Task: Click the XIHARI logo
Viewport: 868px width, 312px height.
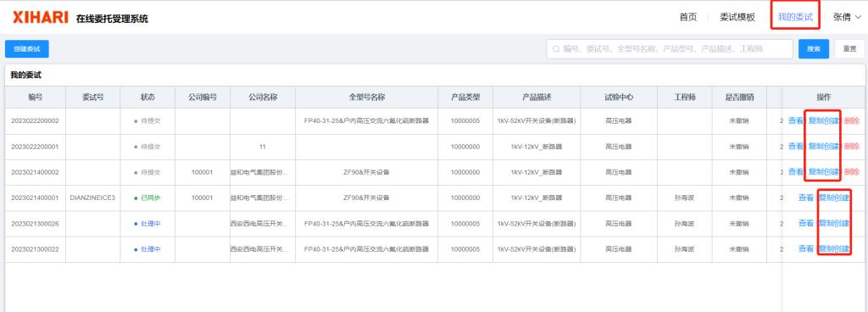Action: point(41,17)
